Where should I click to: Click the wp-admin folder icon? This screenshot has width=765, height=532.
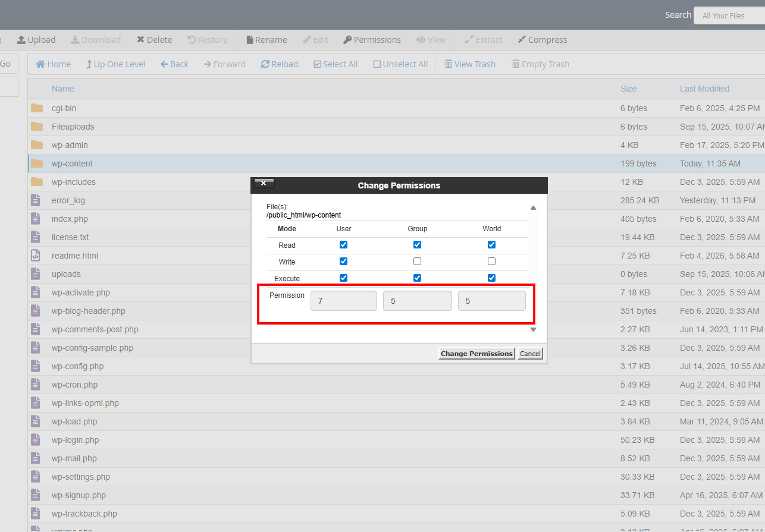pos(37,145)
